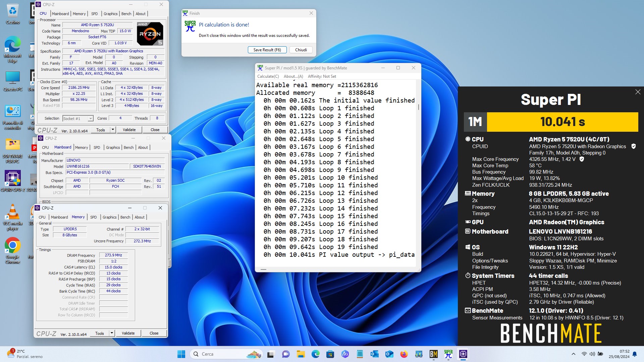The width and height of the screenshot is (644, 362).
Task: Open the Wi-Fi network tray icon
Action: pos(584,354)
